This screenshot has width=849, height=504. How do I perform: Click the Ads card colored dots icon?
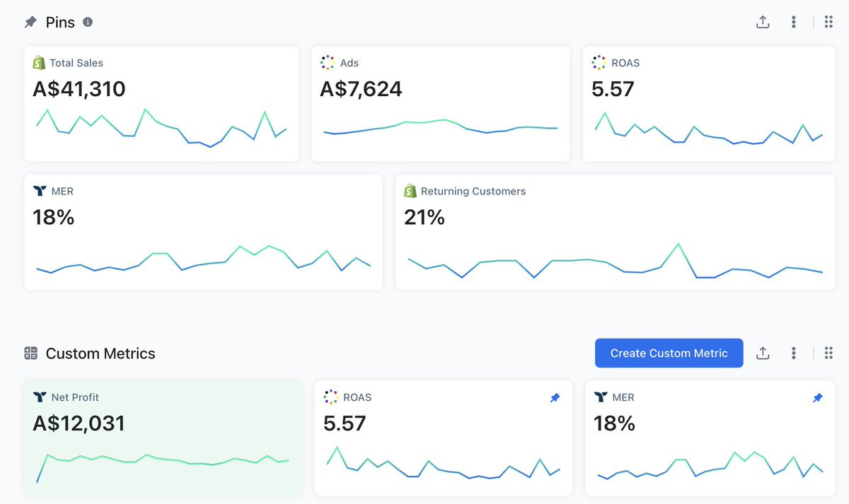(x=328, y=63)
